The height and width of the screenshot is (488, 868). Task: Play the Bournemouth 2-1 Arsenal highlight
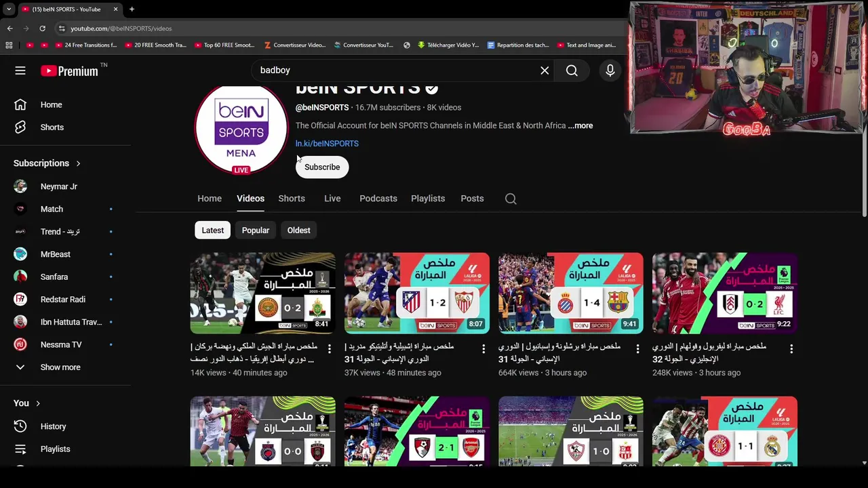(x=417, y=432)
